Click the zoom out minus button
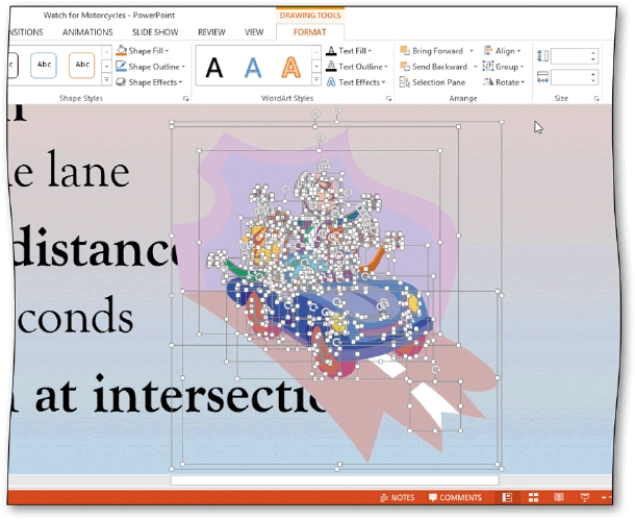Viewport: 635px width, 520px height. 604,497
